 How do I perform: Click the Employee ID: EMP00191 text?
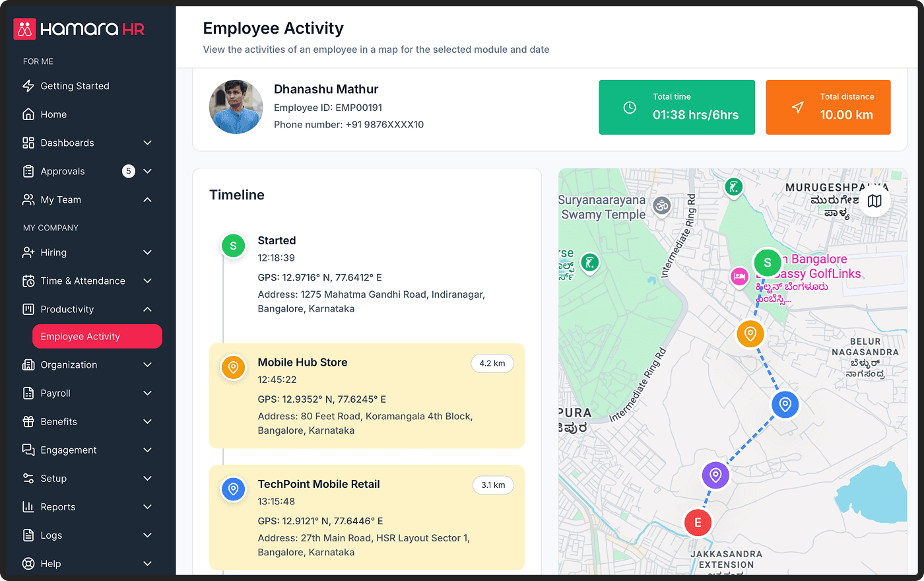point(328,108)
